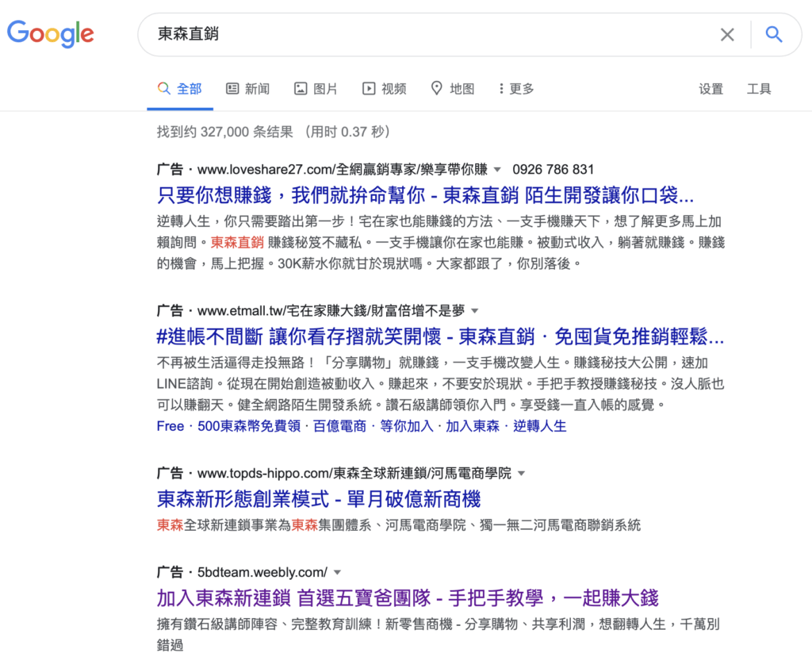Open ad titled 只要你想賺錢，我們就拚命幫你
812x672 pixels.
pos(425,195)
